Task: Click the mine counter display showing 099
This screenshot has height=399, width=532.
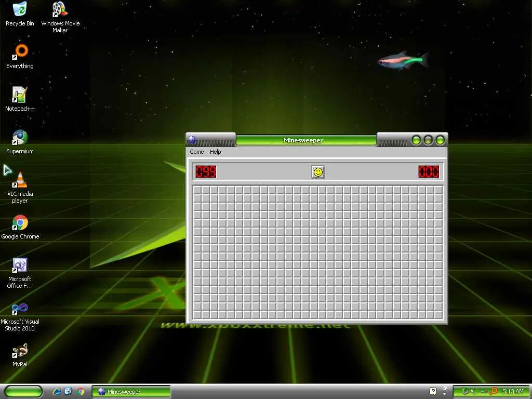Action: (x=206, y=171)
